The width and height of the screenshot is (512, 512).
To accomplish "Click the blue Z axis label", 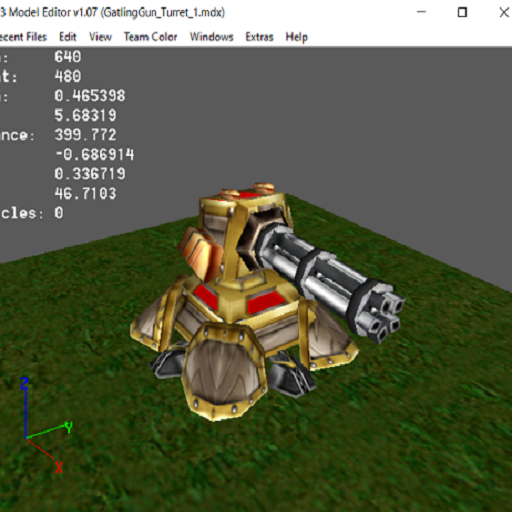I will (24, 383).
